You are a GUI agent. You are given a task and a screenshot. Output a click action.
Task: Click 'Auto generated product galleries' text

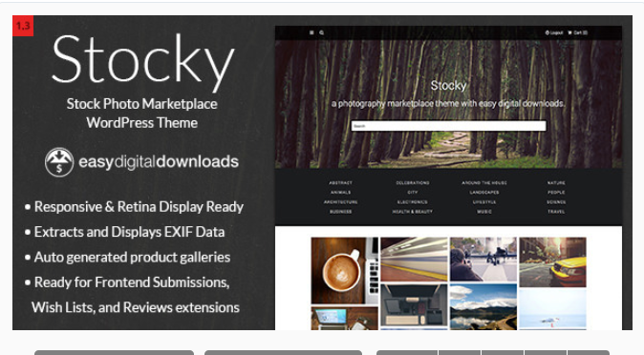click(132, 258)
